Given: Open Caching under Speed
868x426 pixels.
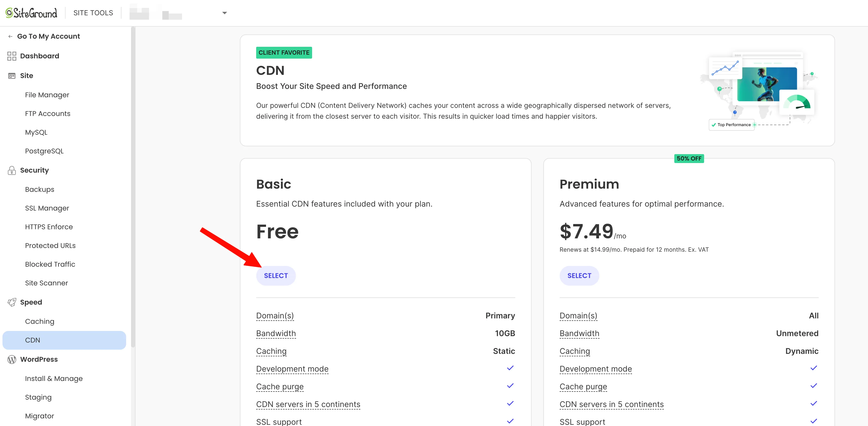Looking at the screenshot, I should pyautogui.click(x=39, y=322).
